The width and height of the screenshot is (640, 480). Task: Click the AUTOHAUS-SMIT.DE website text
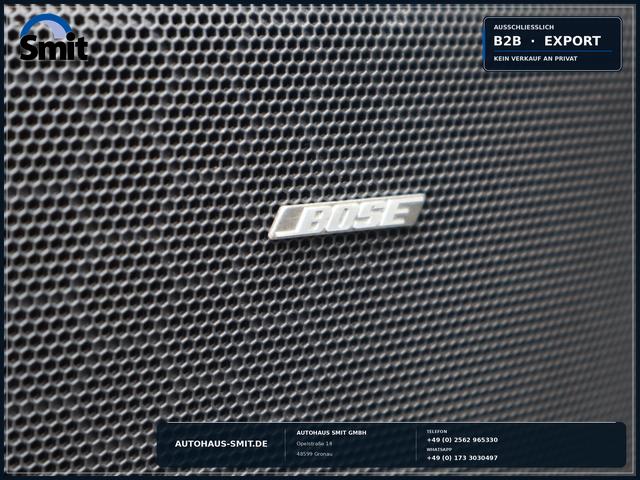[x=221, y=444]
